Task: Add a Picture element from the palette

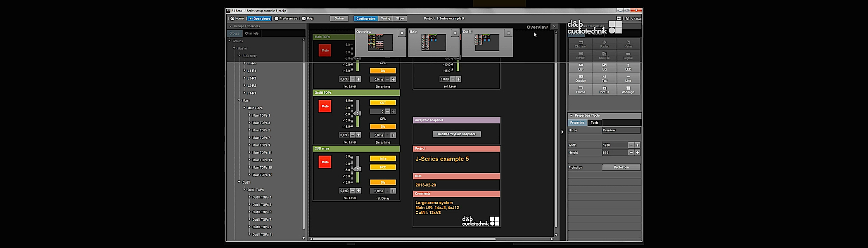Action: point(604,90)
